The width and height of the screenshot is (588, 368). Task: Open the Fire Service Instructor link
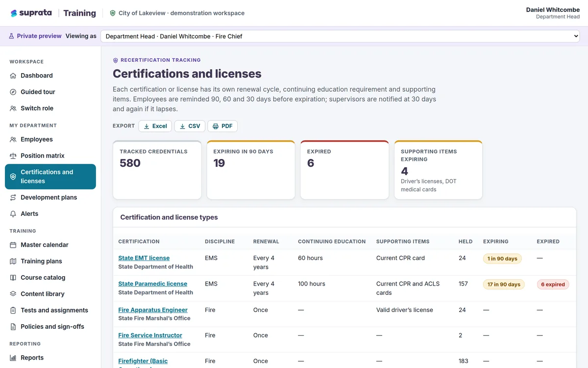tap(150, 335)
